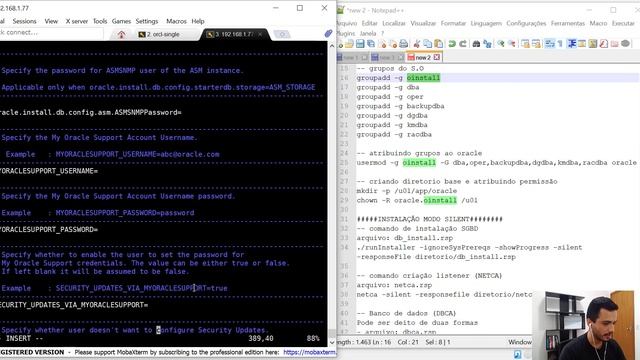Open the Linguagem menu in Notepad++
The height and width of the screenshot is (360, 640).
click(x=486, y=23)
